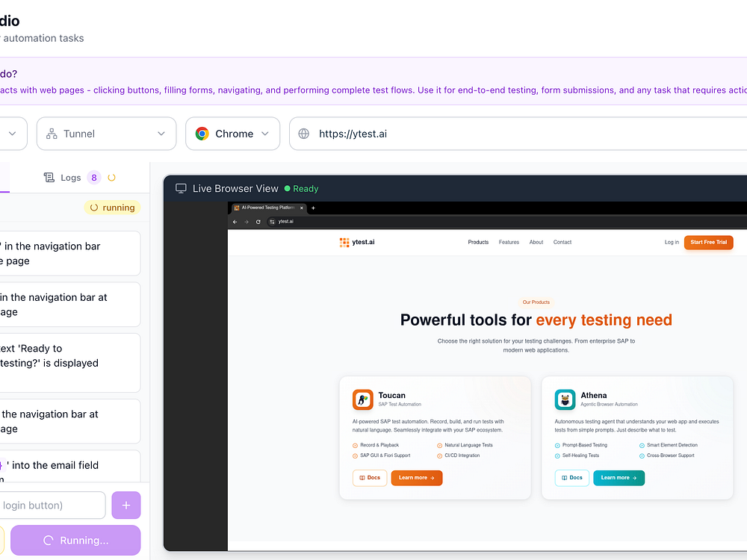This screenshot has width=747, height=560.
Task: Click the 'CI/CD Integration' feature text
Action: pyautogui.click(x=462, y=455)
